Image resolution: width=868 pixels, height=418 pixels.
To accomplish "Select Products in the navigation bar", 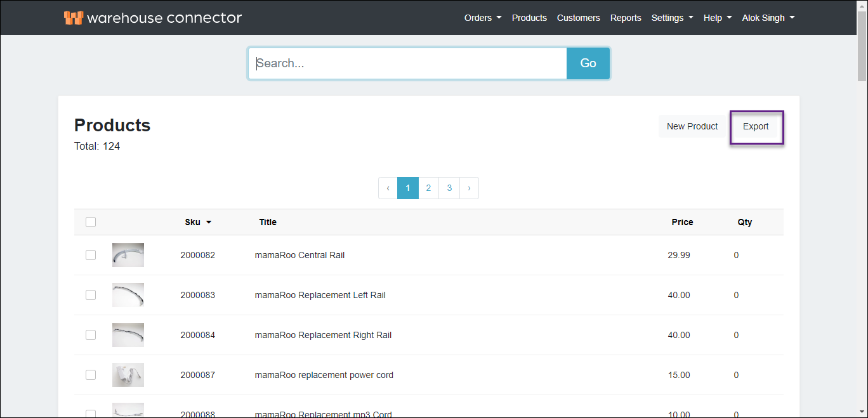I will (x=529, y=18).
